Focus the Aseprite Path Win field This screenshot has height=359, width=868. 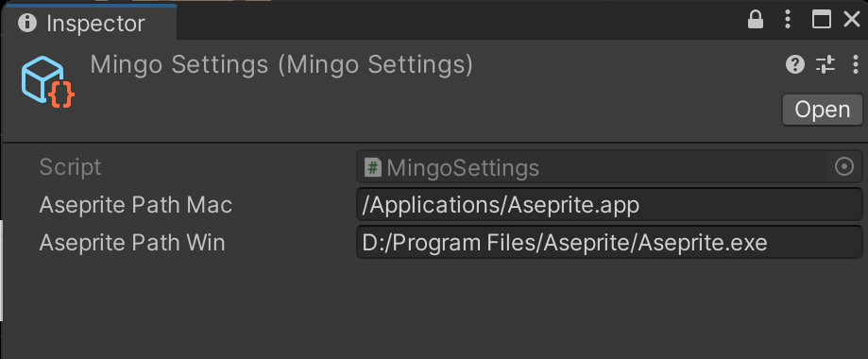[x=609, y=242]
